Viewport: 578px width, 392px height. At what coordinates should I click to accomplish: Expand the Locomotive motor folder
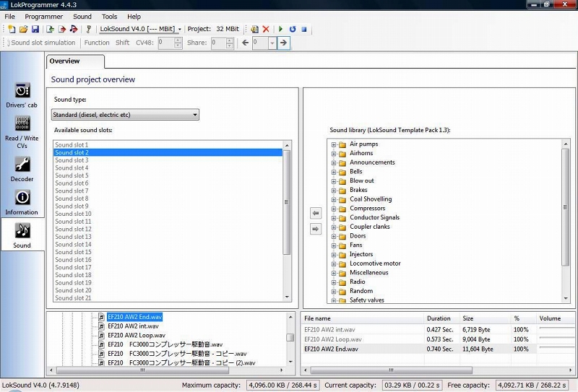point(334,263)
